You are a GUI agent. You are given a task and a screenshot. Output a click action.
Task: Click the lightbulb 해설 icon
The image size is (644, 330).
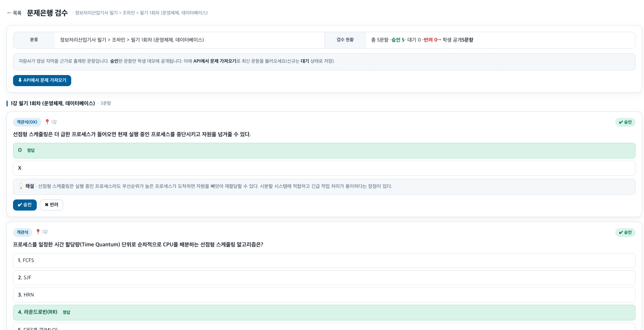point(21,186)
